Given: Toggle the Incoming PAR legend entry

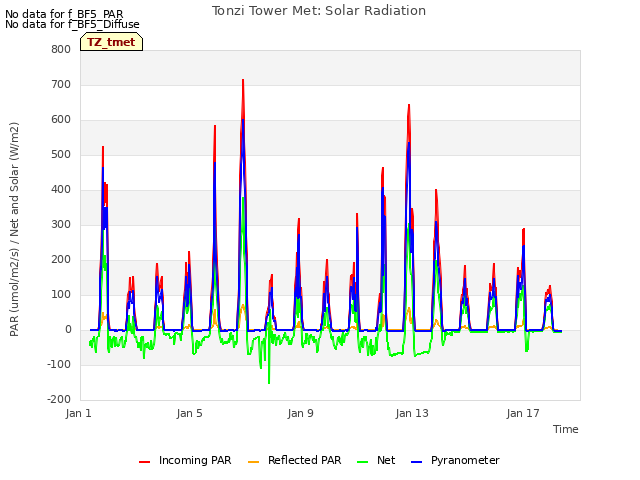Looking at the screenshot, I should 185,460.
